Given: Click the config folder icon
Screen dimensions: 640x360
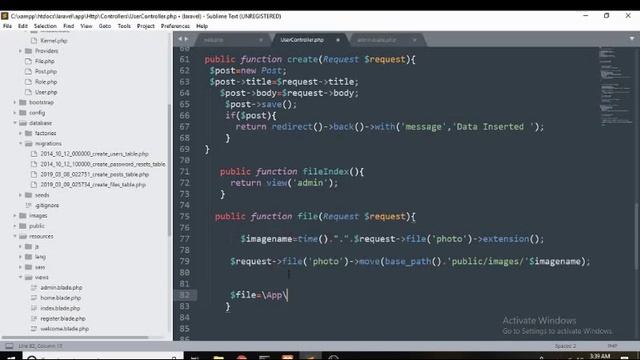Looking at the screenshot, I should 23,112.
